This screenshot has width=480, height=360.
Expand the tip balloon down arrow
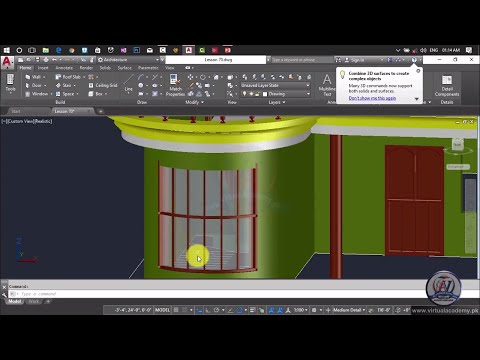[416, 99]
